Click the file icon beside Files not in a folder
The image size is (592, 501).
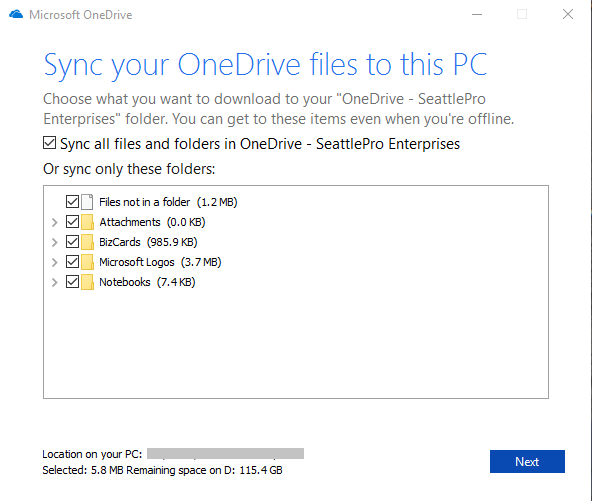pyautogui.click(x=87, y=202)
